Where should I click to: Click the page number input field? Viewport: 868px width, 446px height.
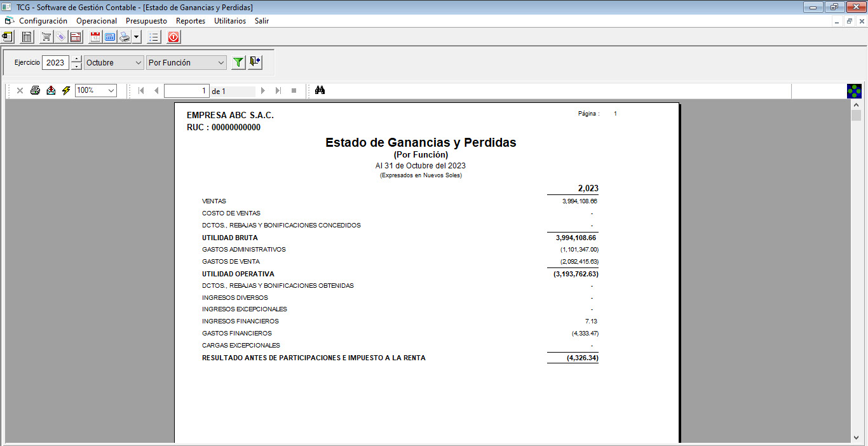click(186, 91)
